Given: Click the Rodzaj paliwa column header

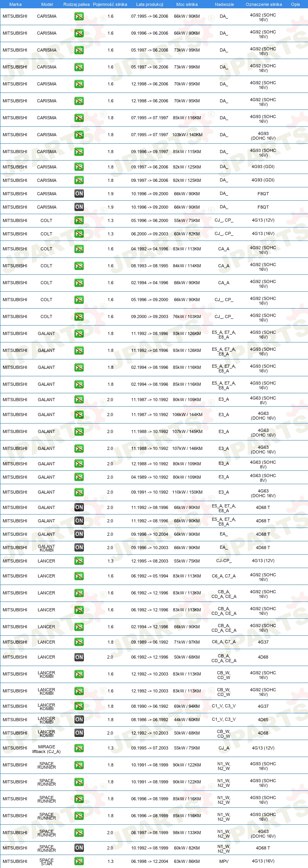Looking at the screenshot, I should 76,4.
